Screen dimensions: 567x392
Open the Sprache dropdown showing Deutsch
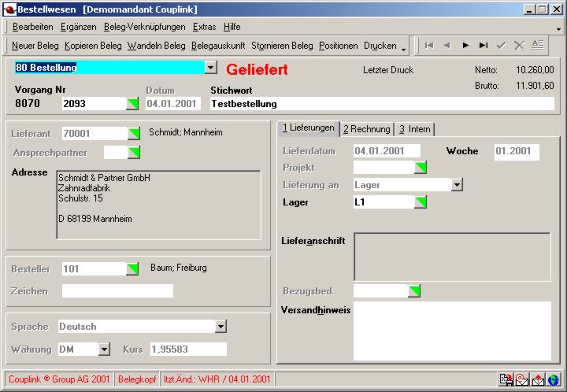pos(220,327)
